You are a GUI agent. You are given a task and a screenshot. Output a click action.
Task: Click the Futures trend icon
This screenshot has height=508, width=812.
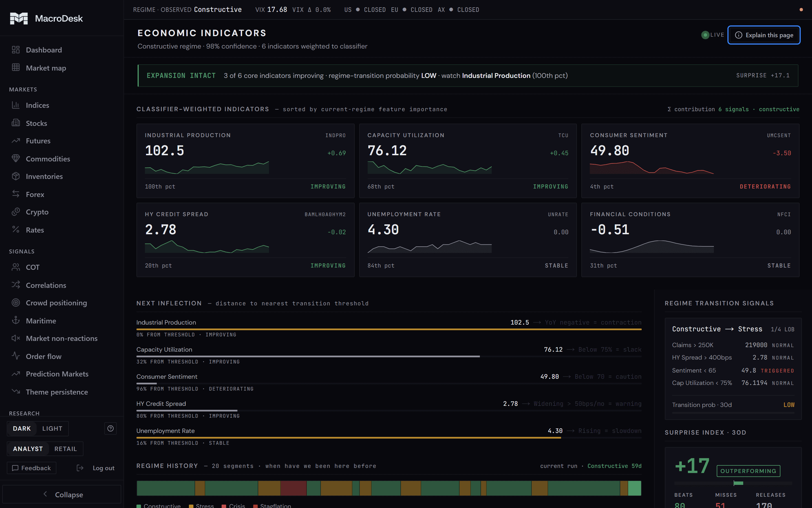click(x=16, y=141)
